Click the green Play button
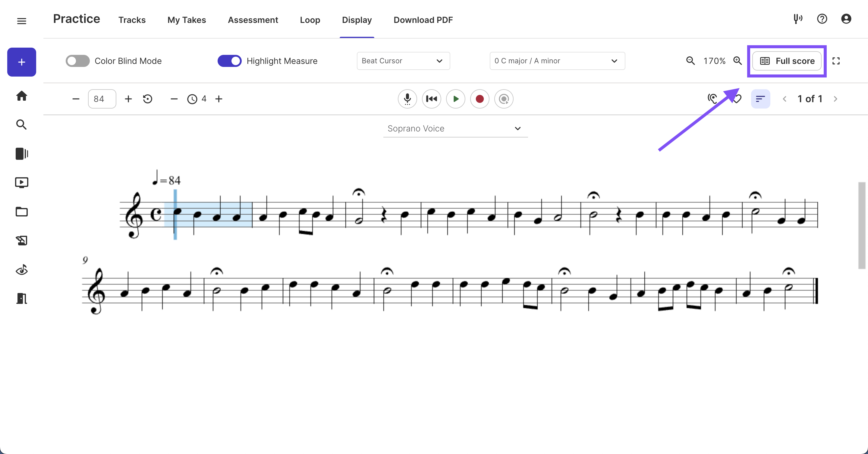Viewport: 868px width, 454px height. (456, 99)
